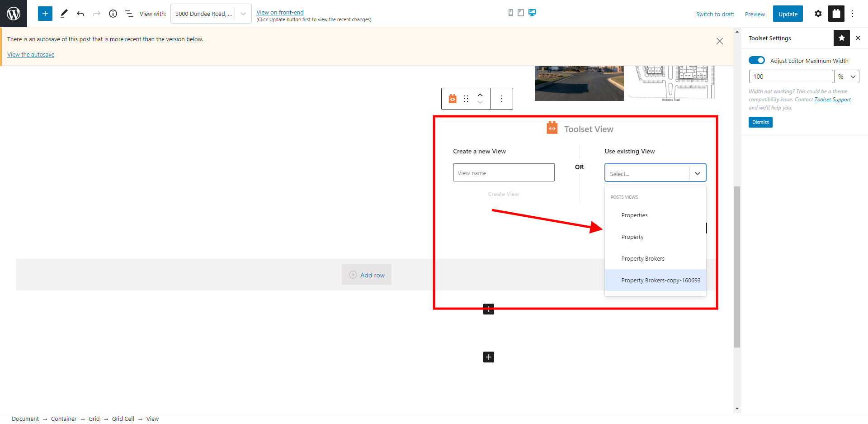Open the editor options three-dot menu
Screen dimensions: 868x424
[853, 14]
